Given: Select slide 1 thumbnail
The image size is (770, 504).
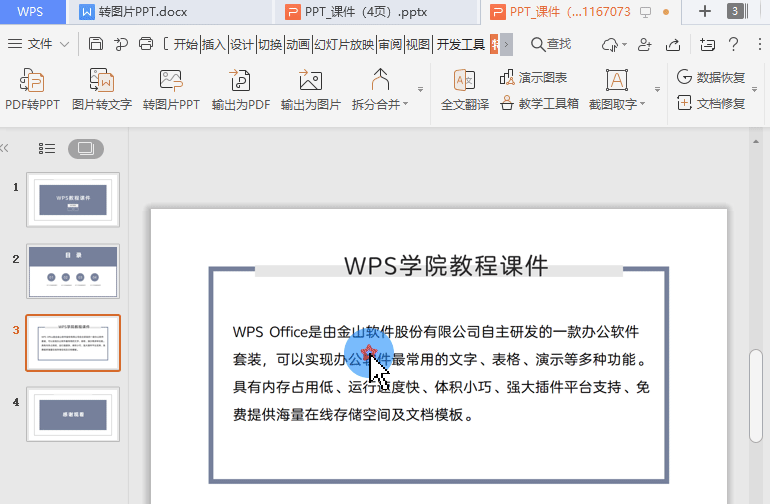Looking at the screenshot, I should tap(73, 199).
